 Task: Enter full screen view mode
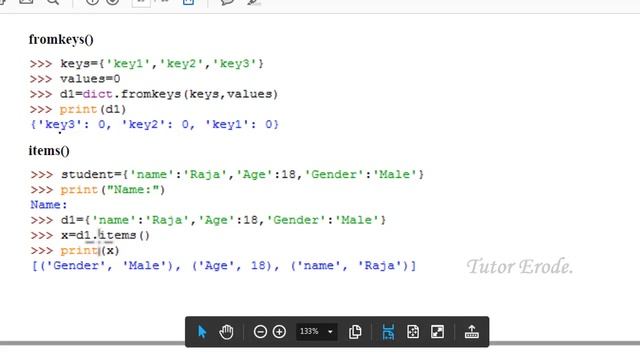click(438, 332)
